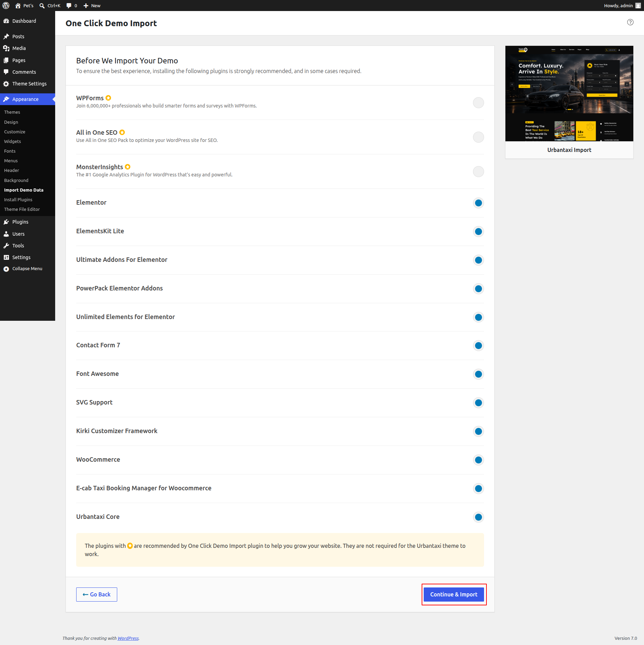644x645 pixels.
Task: Click the MonsterInsights star icon
Action: 128,167
